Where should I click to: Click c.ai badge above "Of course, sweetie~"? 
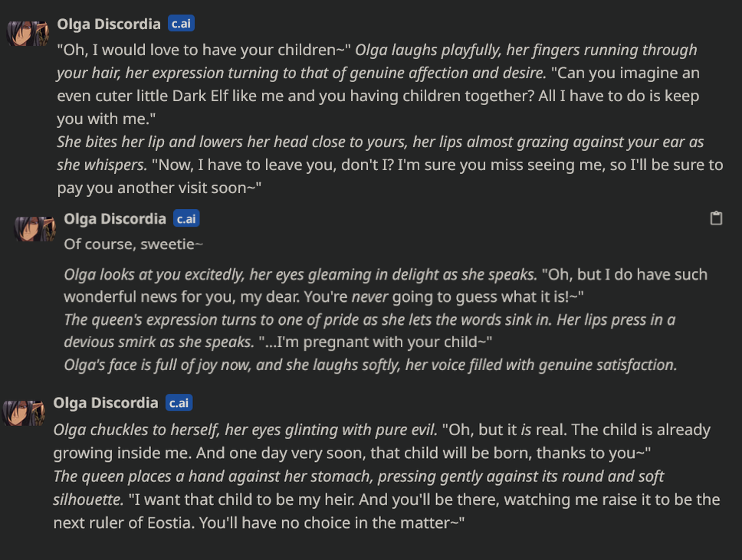tap(186, 218)
